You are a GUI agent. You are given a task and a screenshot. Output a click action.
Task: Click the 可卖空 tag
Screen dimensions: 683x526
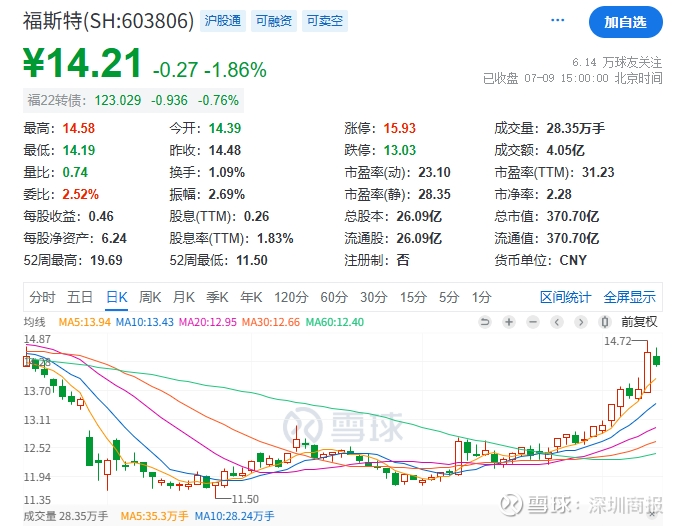325,21
